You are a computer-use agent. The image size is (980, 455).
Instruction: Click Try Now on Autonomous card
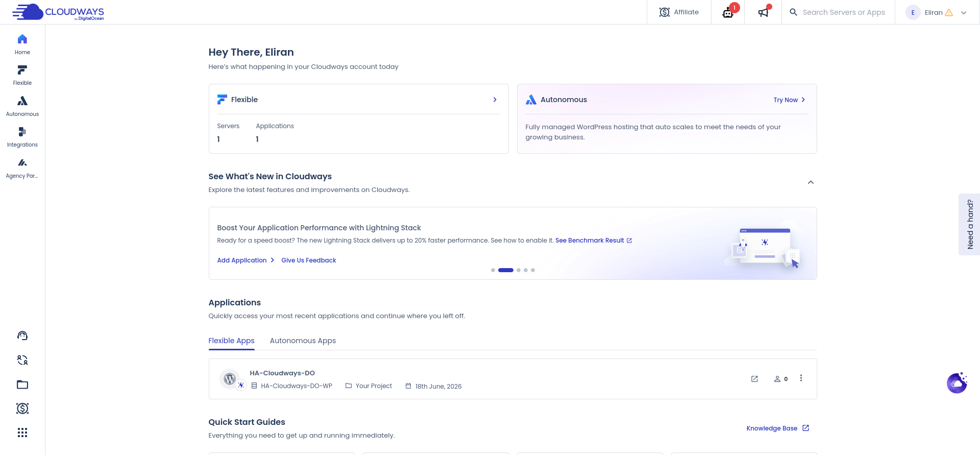(x=789, y=100)
